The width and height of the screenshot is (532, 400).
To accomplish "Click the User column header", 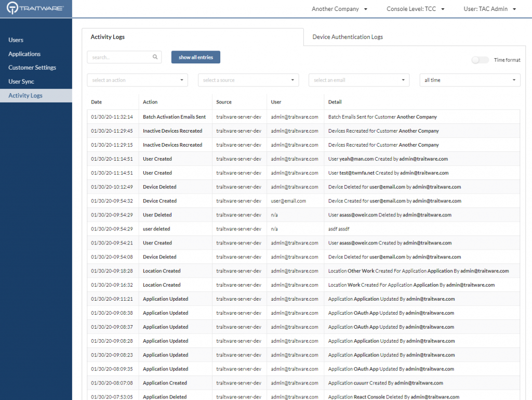I will tap(276, 102).
